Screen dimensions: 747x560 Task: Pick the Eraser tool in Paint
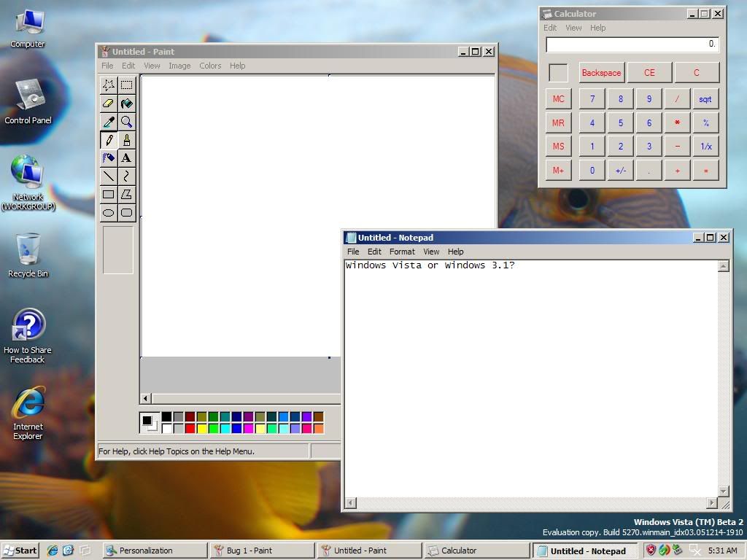(109, 104)
